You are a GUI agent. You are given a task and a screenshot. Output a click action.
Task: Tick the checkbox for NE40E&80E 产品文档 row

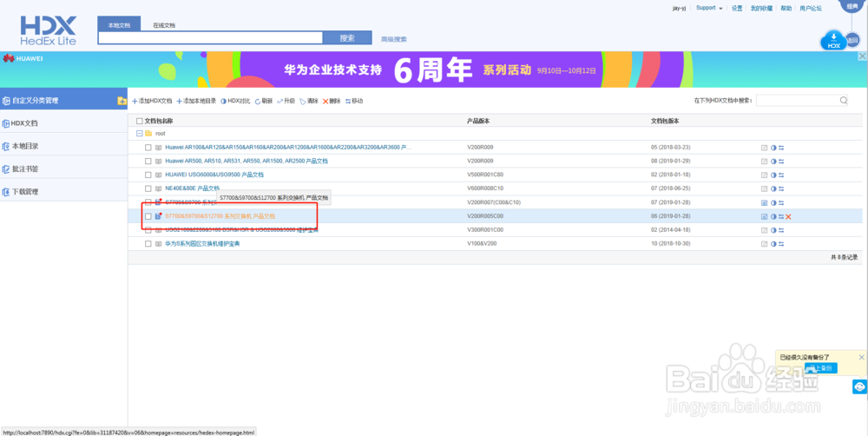(148, 189)
